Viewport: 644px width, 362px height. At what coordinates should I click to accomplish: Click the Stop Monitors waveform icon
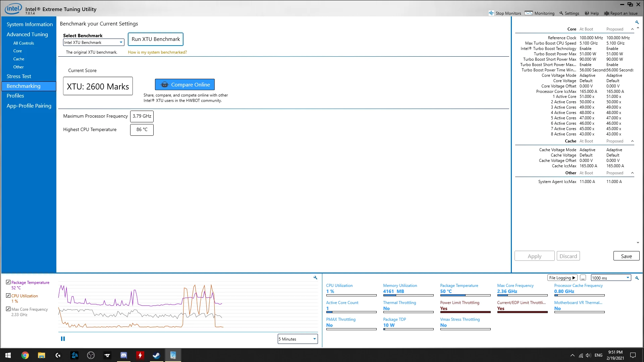[491, 13]
